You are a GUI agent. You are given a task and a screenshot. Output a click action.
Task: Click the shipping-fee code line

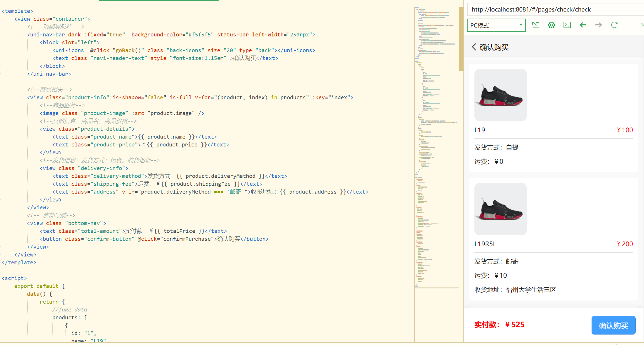157,184
